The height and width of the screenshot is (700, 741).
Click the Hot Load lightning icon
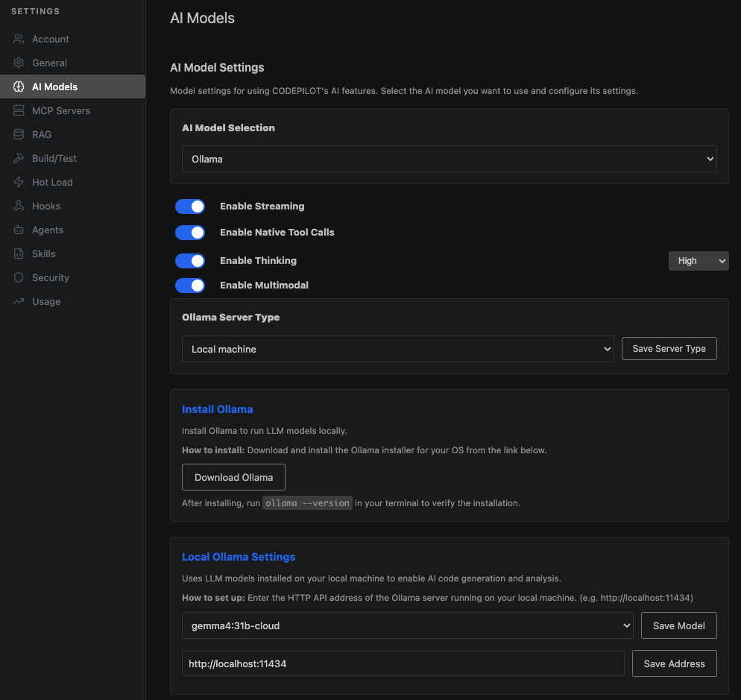[x=19, y=182]
